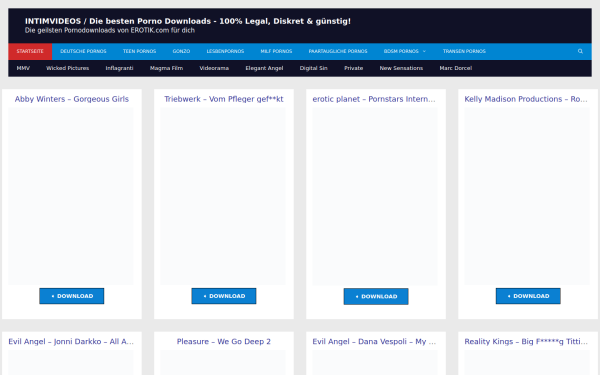Screen dimensions: 600x375
Task: Open the search icon in the navigation bar
Action: pos(580,51)
